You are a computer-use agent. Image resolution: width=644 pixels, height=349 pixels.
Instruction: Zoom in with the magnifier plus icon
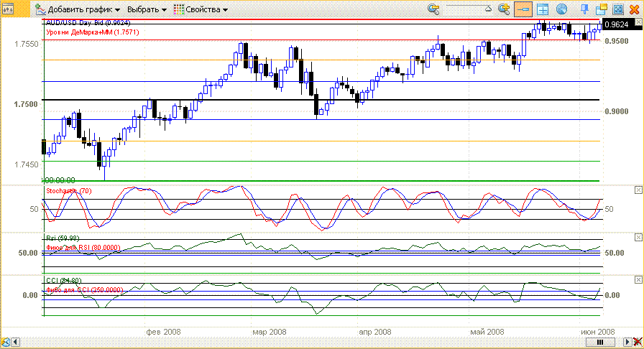pyautogui.click(x=504, y=9)
